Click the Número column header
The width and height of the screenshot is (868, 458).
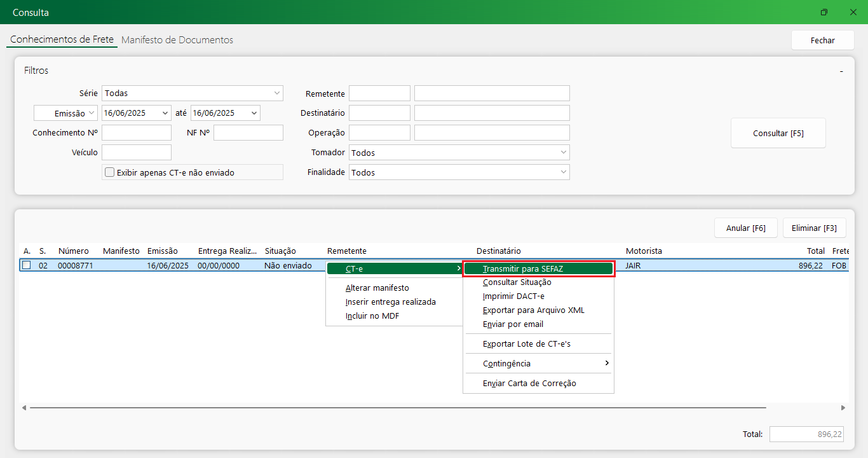74,251
